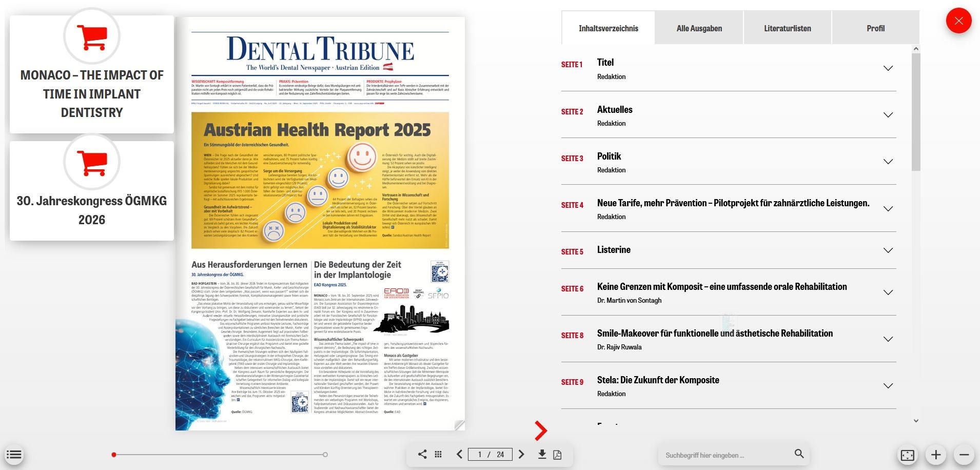Zoom out with the minus button

(964, 455)
